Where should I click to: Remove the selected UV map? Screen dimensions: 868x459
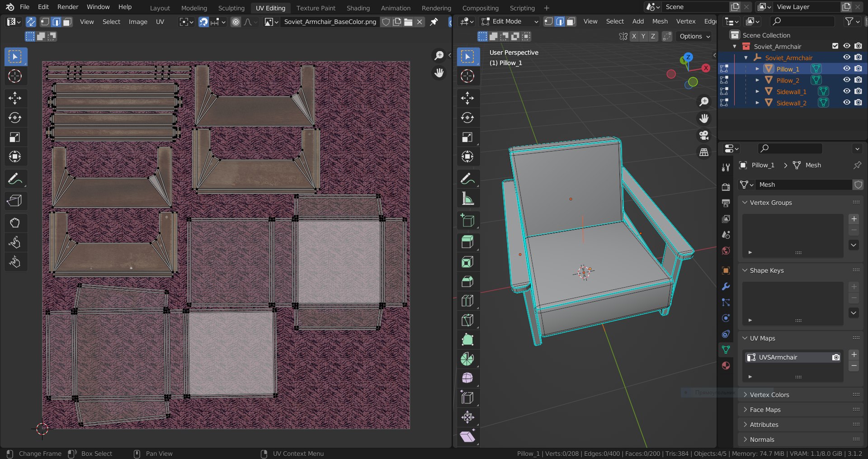click(x=854, y=366)
